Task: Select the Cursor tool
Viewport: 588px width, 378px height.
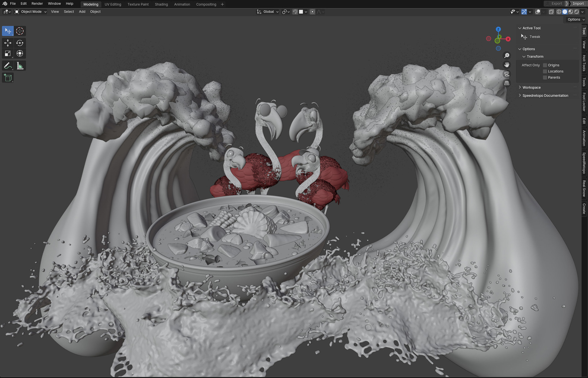Action: tap(20, 31)
